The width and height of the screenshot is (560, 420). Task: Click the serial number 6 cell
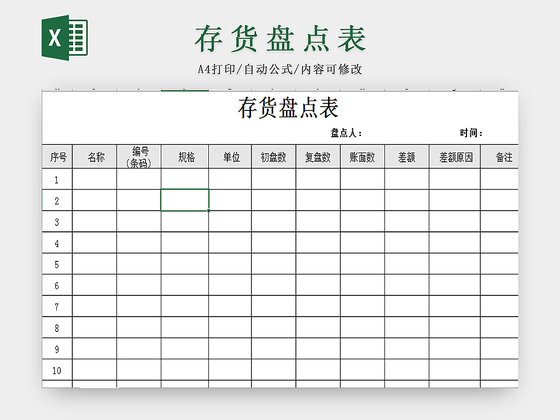pyautogui.click(x=57, y=285)
